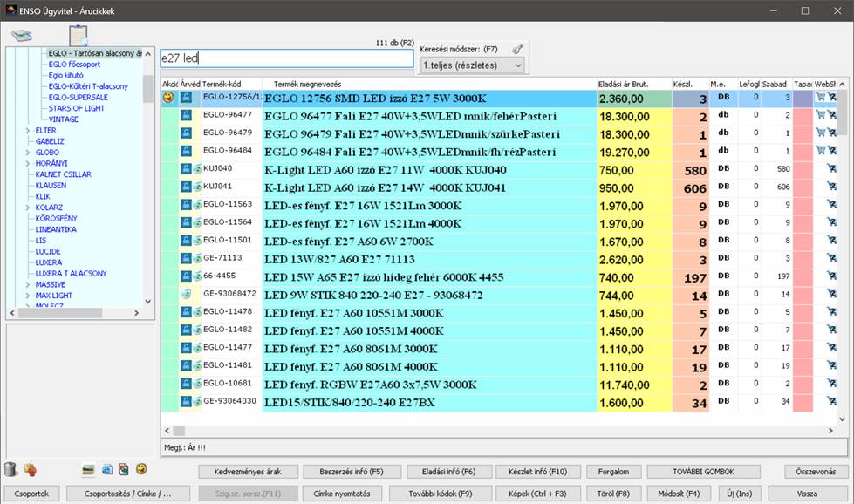Select EGLO-SUPERSALE group in the tree
This screenshot has height=504, width=854.
pyautogui.click(x=78, y=98)
